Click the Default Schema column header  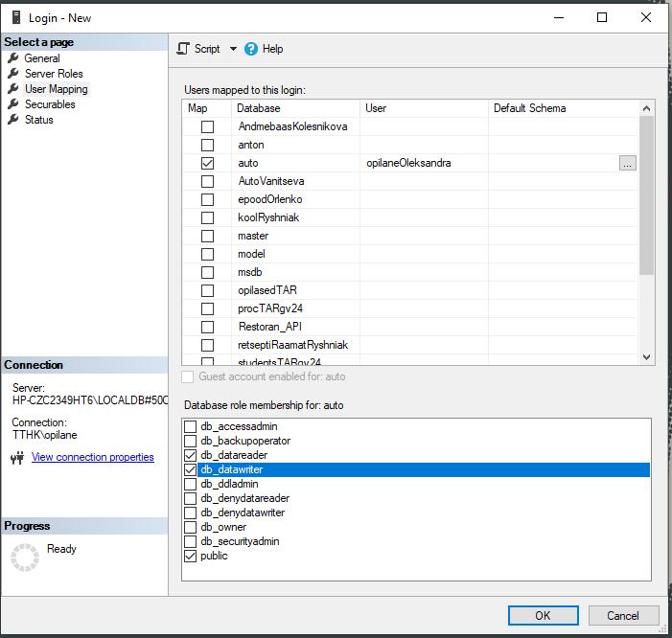529,108
